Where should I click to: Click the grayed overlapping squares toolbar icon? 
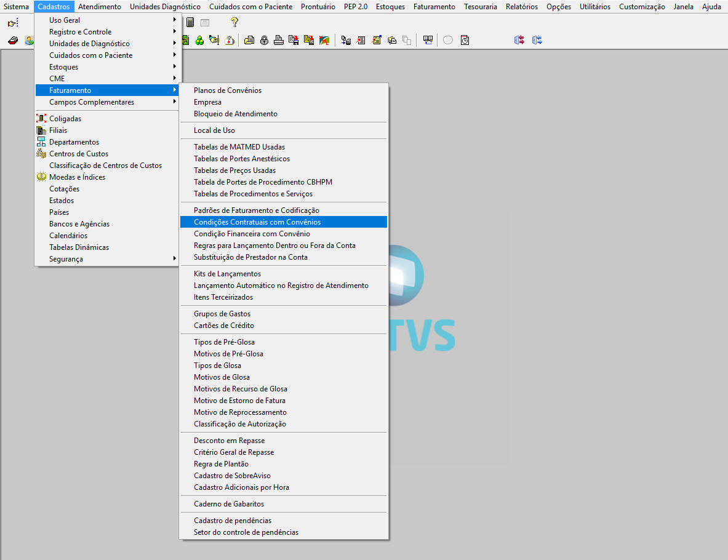[407, 41]
